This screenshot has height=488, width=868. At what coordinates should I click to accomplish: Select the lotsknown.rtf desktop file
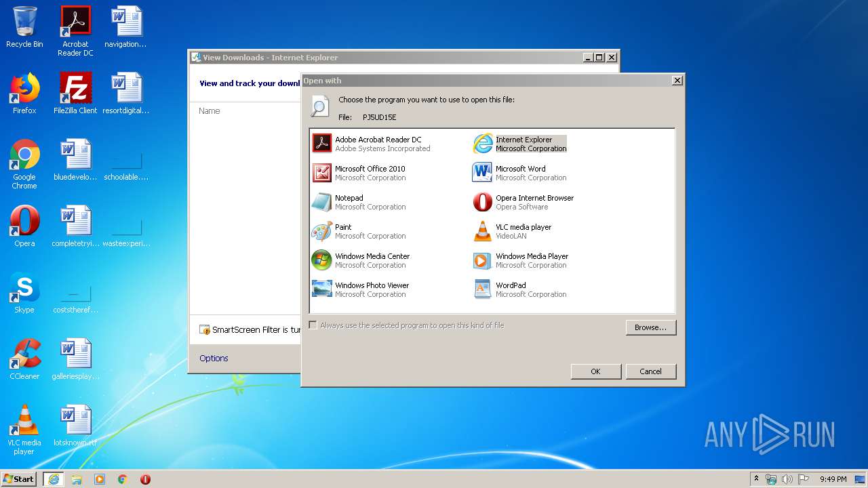click(75, 426)
